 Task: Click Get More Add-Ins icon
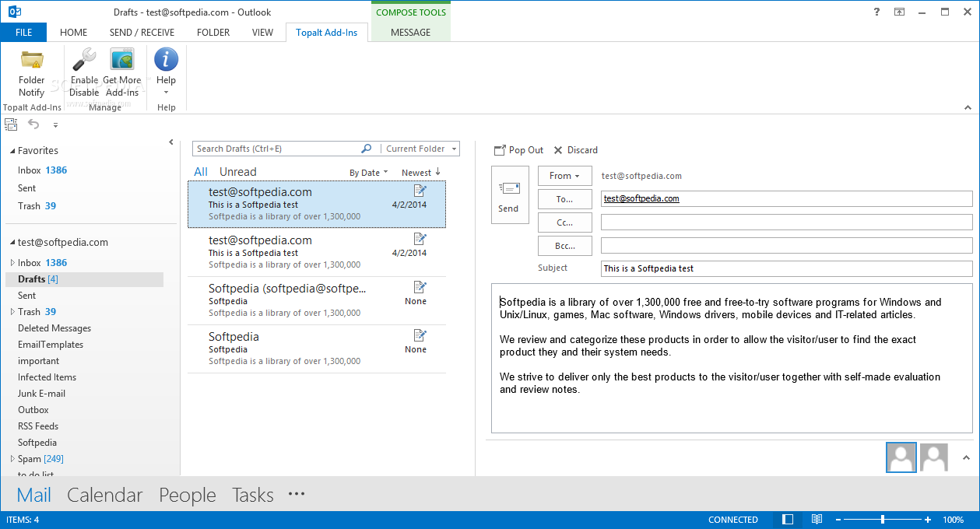coord(121,60)
